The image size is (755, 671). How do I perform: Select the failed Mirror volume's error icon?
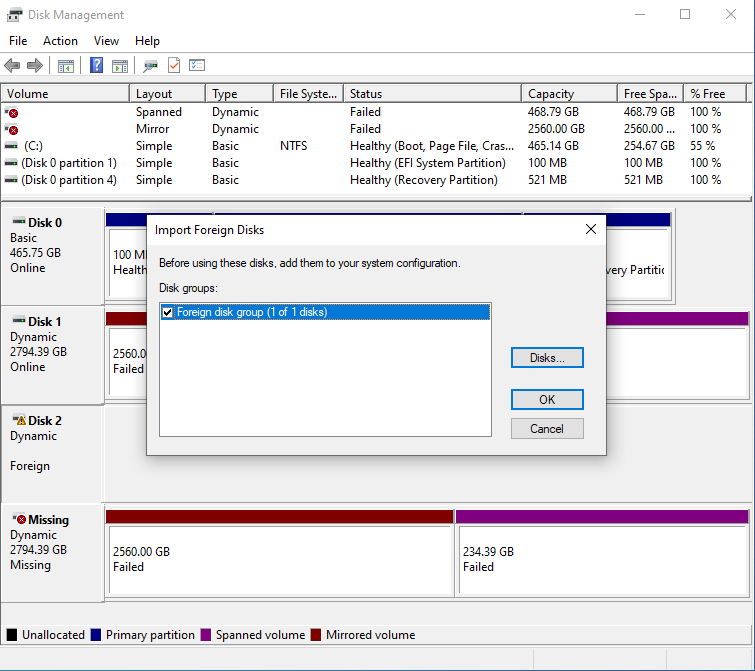click(12, 129)
